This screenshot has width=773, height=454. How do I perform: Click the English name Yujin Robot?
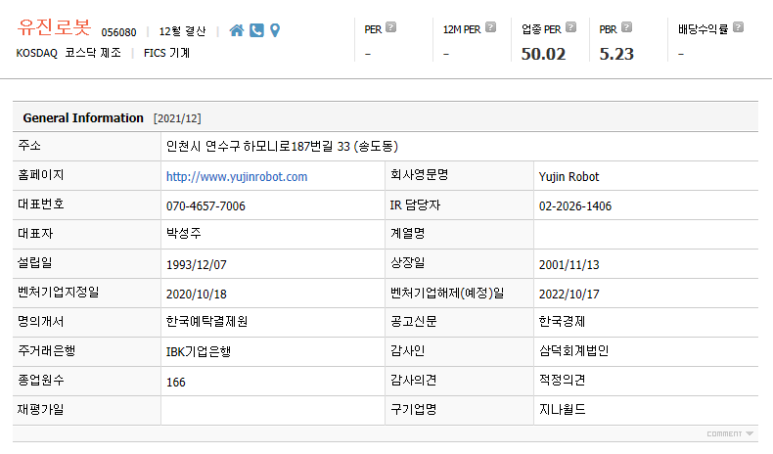569,176
